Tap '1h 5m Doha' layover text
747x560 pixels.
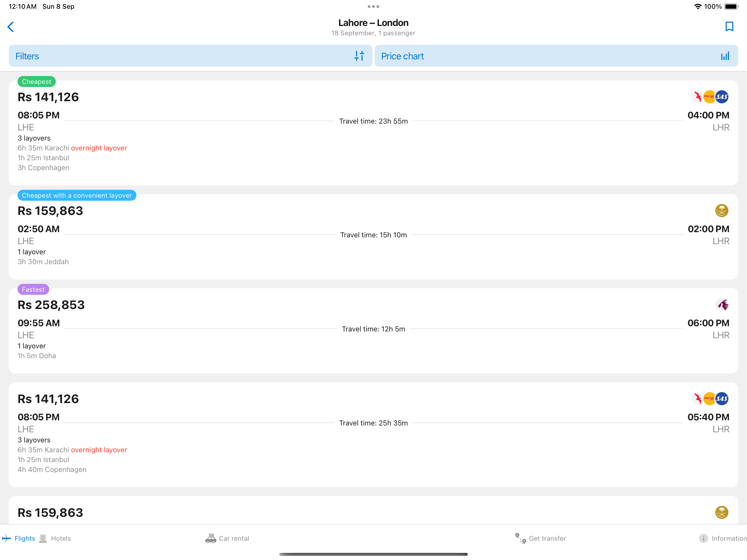click(37, 356)
